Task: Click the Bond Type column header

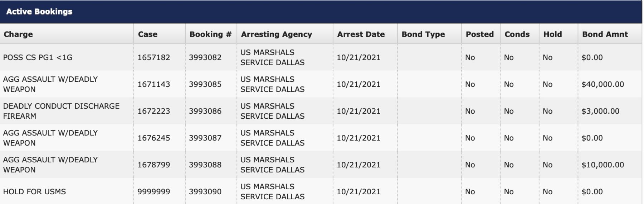Action: 423,34
